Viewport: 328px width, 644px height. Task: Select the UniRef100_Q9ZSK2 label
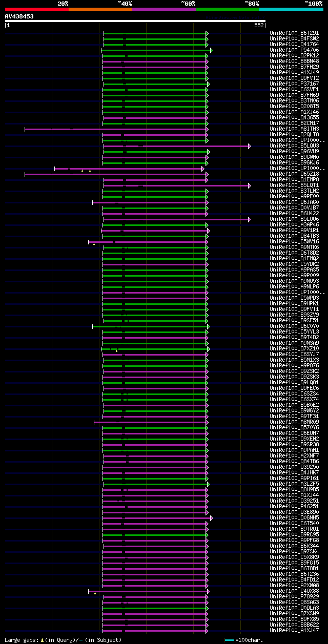coord(294,371)
